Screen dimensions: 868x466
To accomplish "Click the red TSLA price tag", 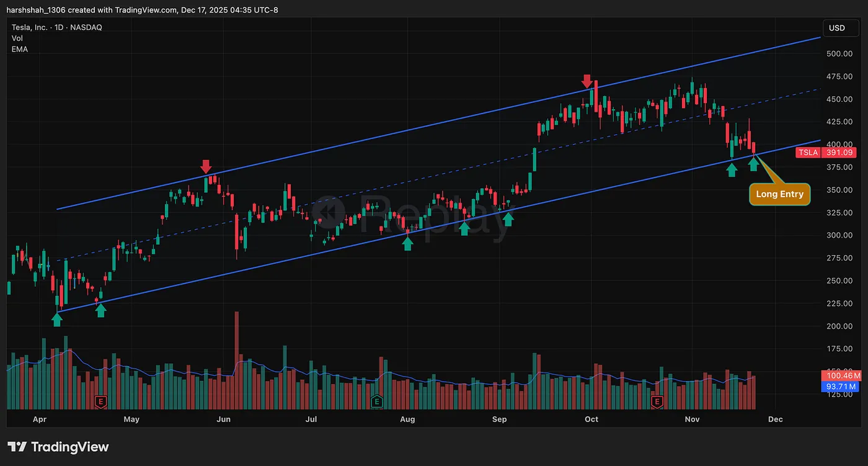I will click(808, 153).
